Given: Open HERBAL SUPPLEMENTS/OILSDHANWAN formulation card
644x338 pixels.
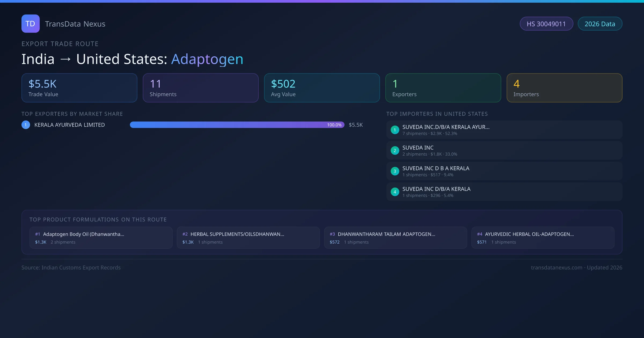Looking at the screenshot, I should pos(248,238).
